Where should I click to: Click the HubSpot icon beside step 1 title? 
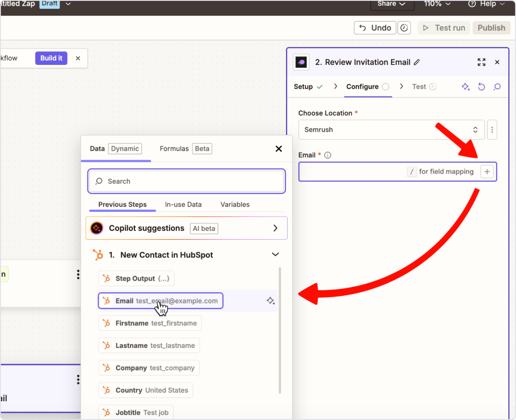pyautogui.click(x=98, y=255)
